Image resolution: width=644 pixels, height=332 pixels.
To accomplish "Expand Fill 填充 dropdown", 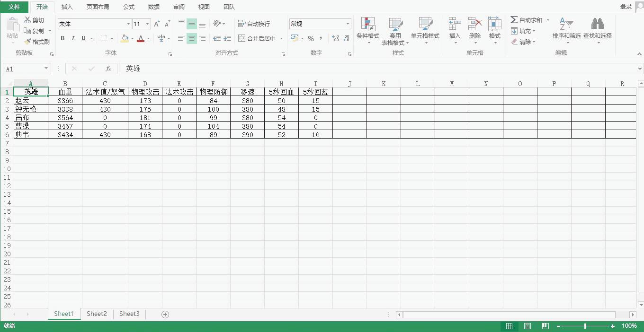I will 534,31.
